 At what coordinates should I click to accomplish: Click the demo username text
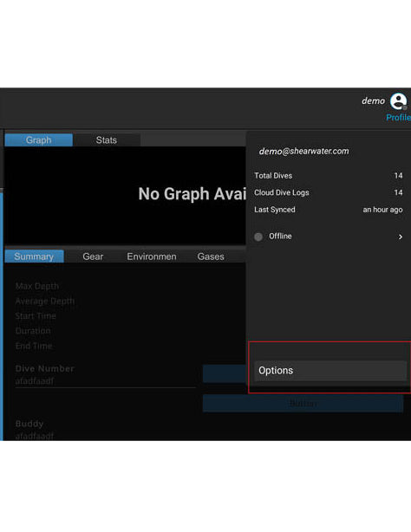[x=374, y=101]
